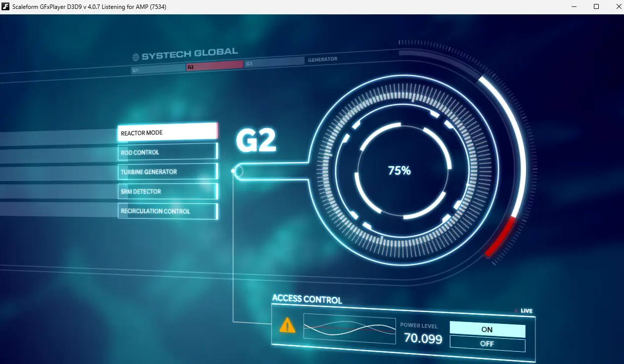Click the red section of the outer gauge arc

click(x=501, y=236)
